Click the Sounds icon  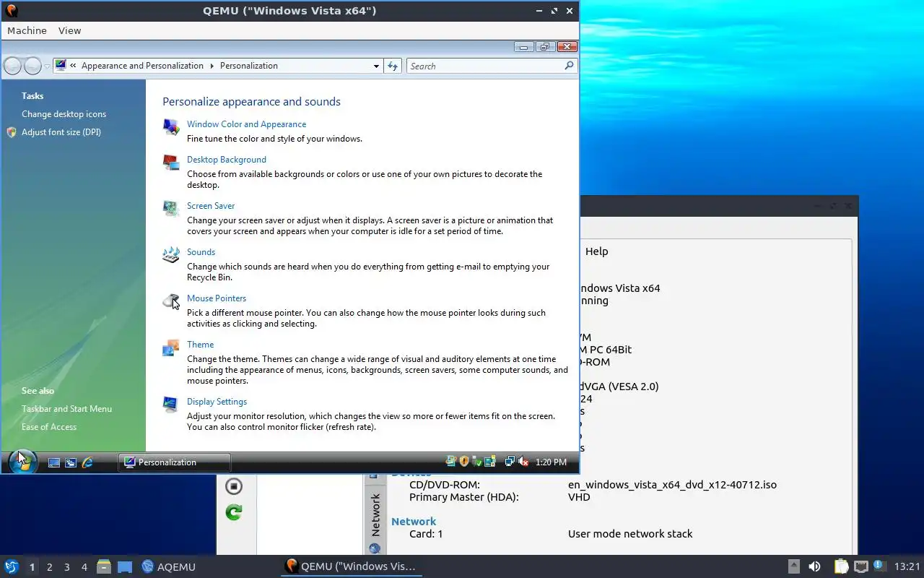click(x=171, y=255)
